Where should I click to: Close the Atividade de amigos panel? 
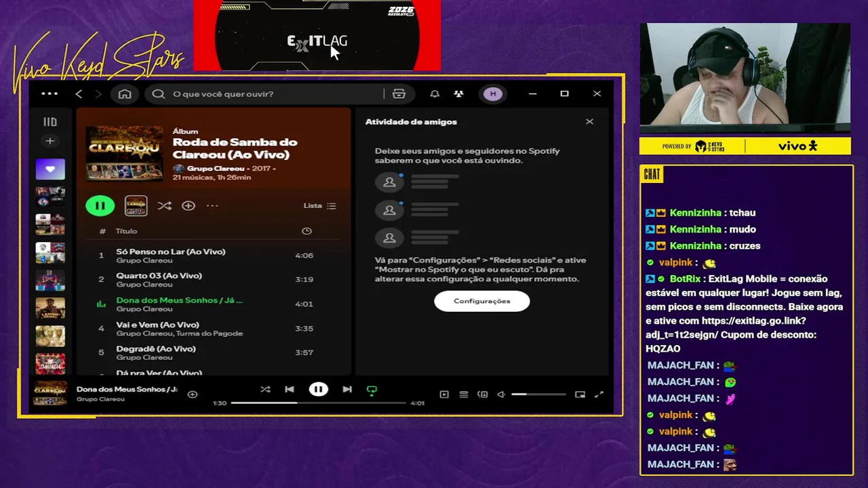click(x=589, y=122)
